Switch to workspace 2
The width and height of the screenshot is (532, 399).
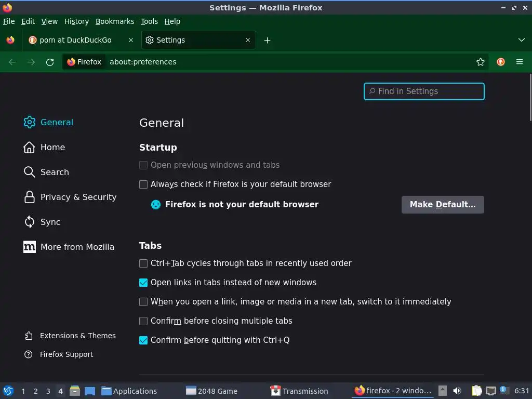pos(35,391)
